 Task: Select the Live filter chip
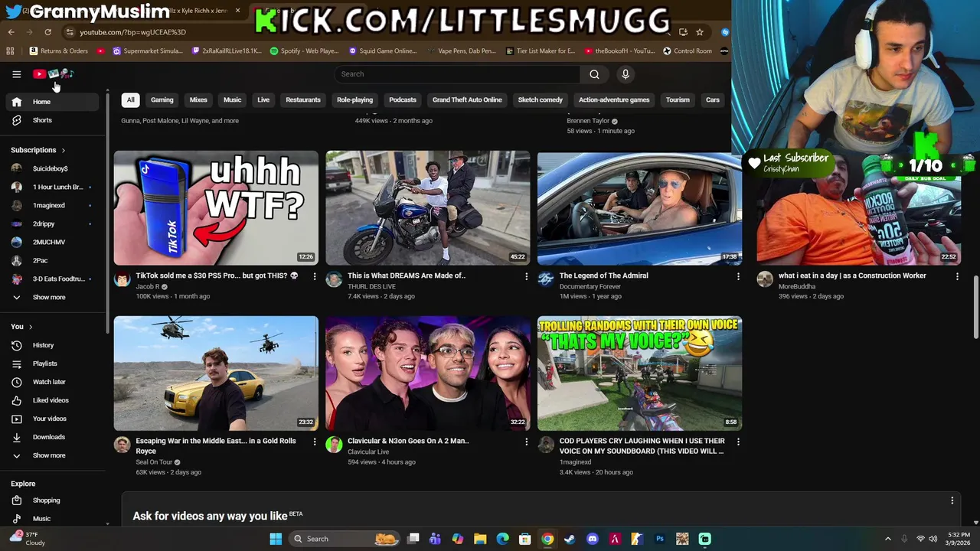[x=263, y=100]
